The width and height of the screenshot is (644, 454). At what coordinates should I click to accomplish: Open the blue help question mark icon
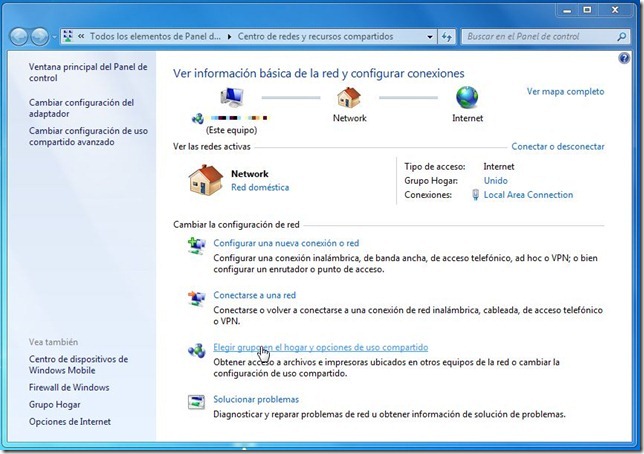(x=624, y=58)
